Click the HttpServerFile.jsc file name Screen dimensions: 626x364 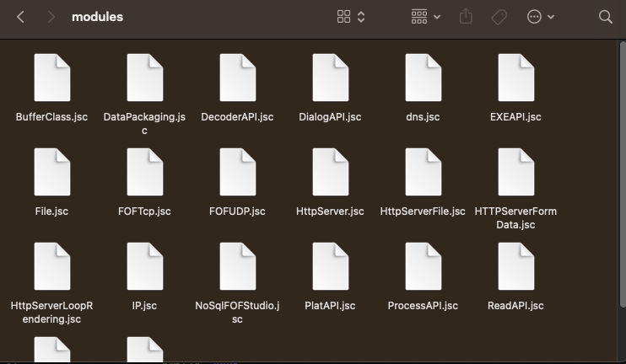click(424, 211)
